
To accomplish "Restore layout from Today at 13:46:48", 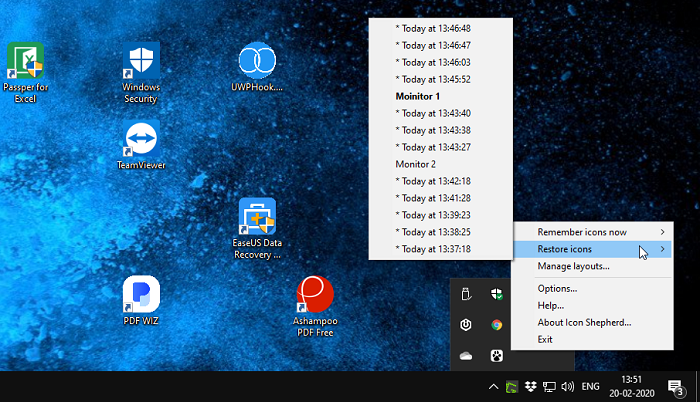I will click(x=435, y=28).
